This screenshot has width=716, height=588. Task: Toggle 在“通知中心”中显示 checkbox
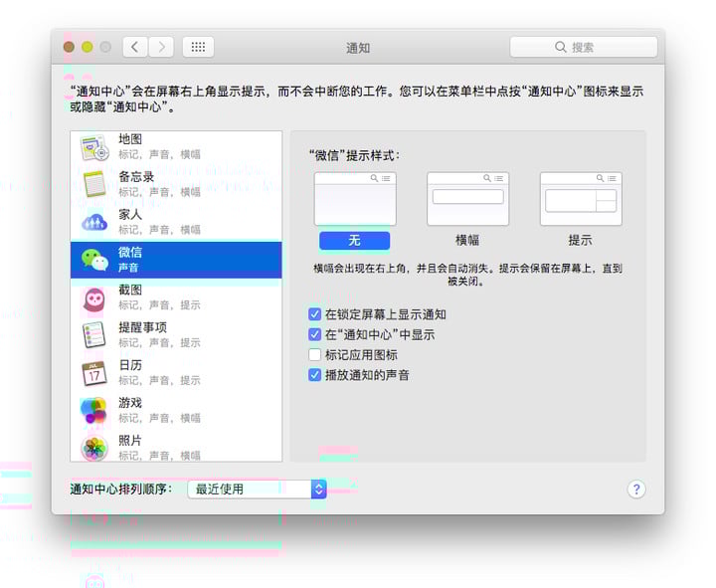click(314, 334)
